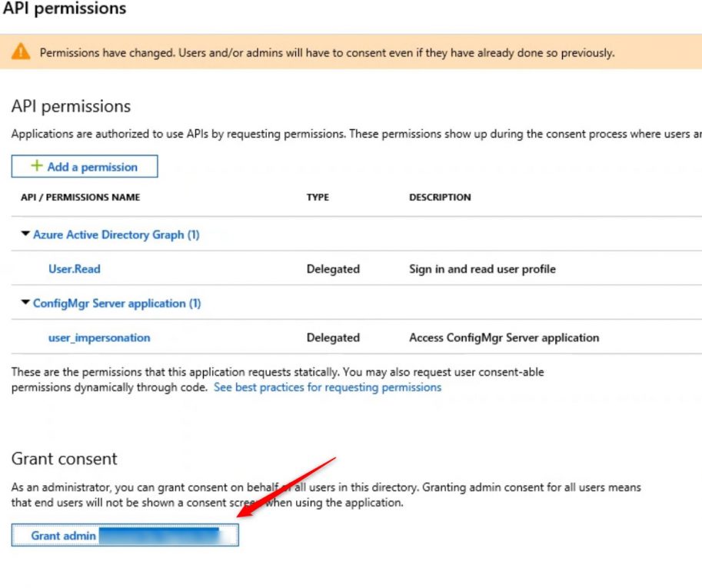Click the Grant consent section heading
702x588 pixels.
65,459
